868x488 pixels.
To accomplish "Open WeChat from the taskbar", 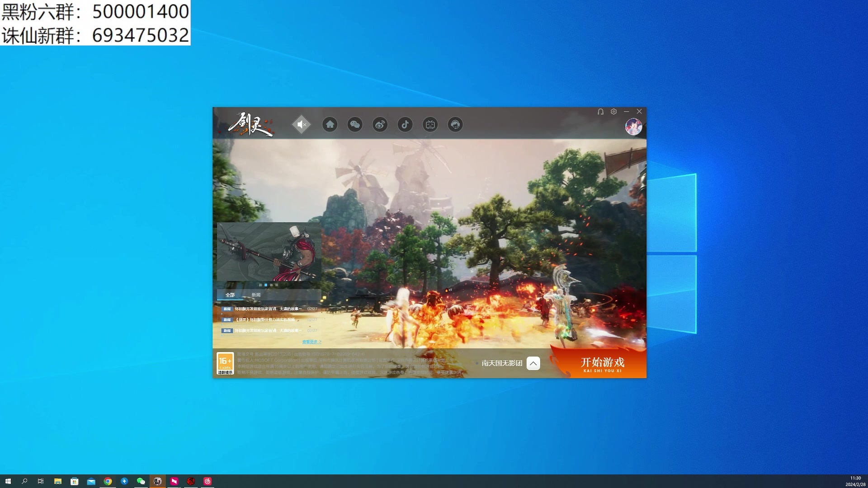I will 141,481.
